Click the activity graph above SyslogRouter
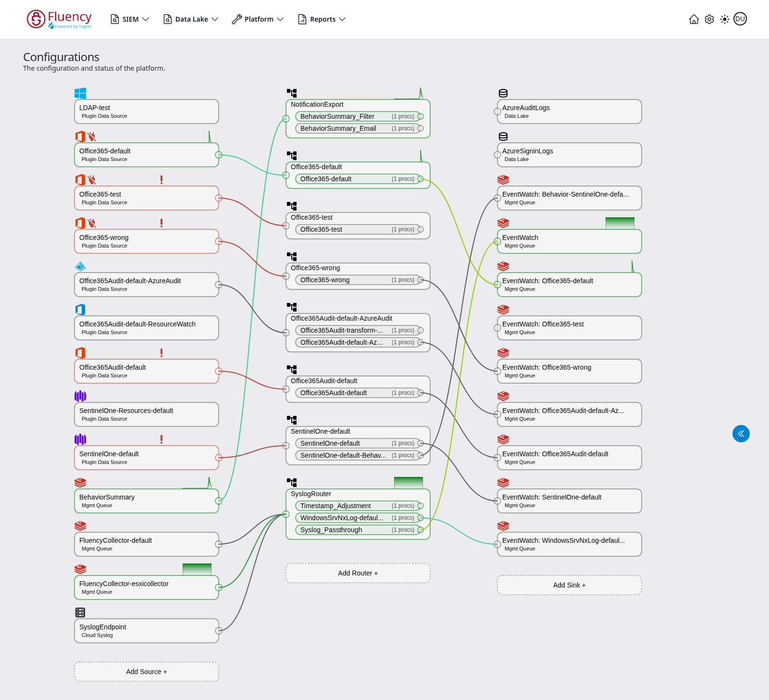769x700 pixels. coord(409,483)
